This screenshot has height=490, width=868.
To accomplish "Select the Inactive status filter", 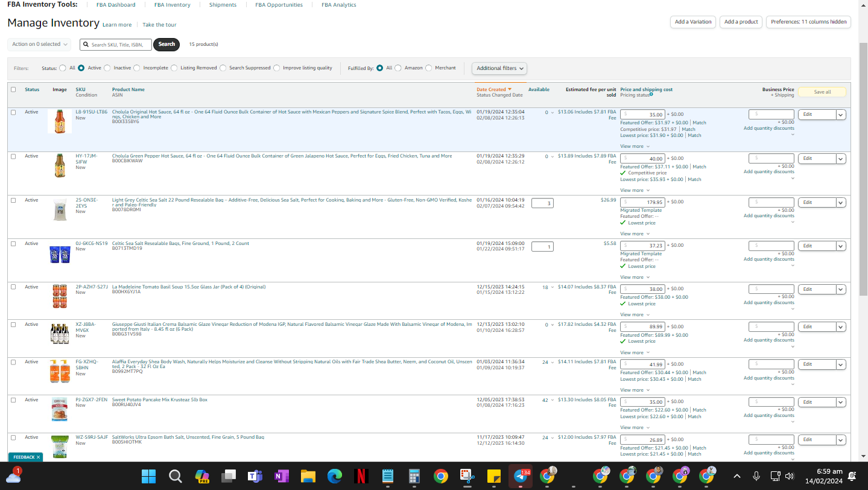I will coord(109,68).
